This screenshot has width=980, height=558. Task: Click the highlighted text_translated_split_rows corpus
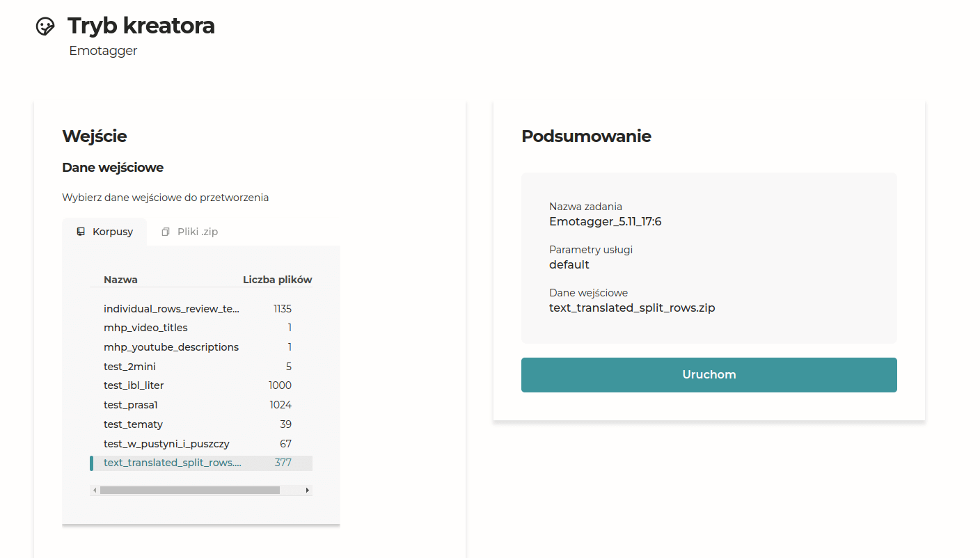click(201, 463)
